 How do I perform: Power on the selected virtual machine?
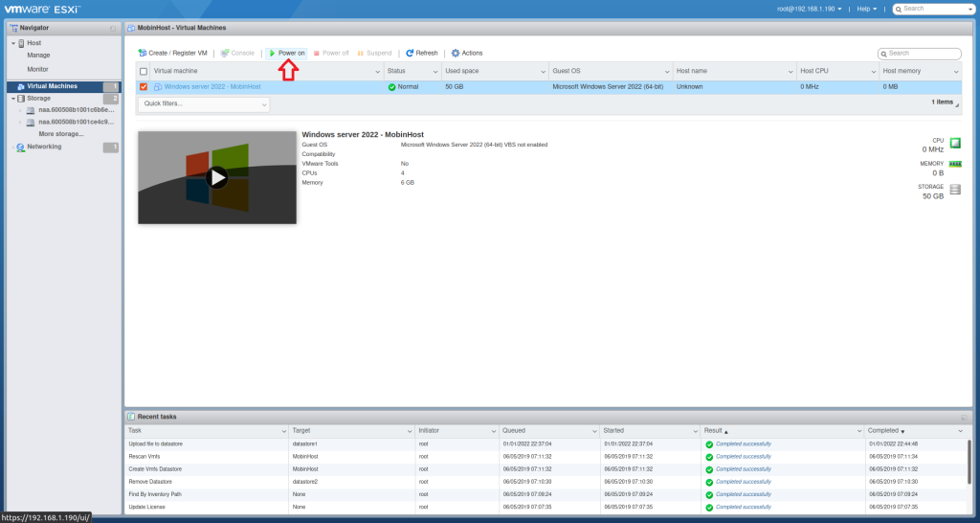click(x=287, y=54)
